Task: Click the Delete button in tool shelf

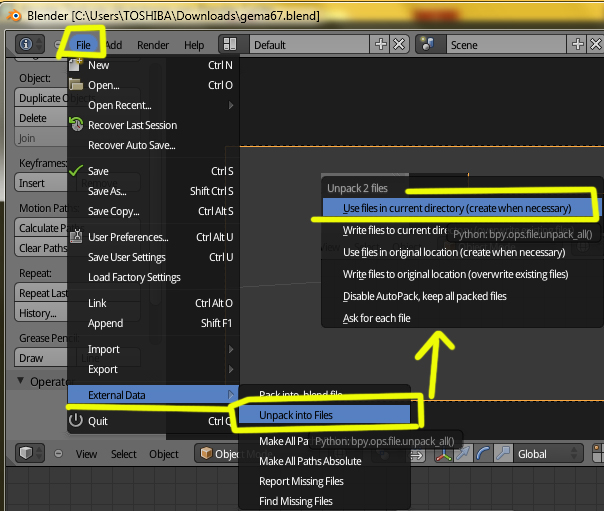Action: 41,118
